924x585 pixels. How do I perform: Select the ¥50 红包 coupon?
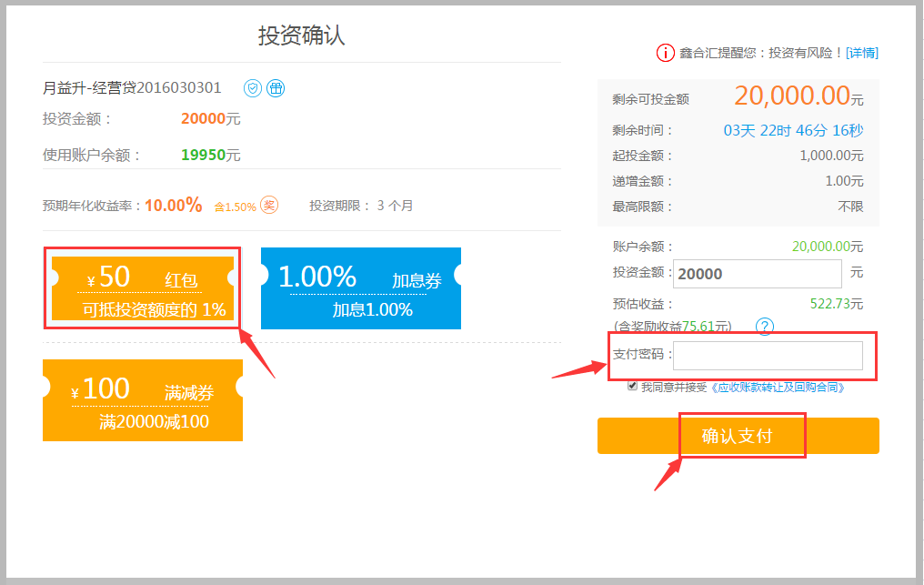[143, 288]
